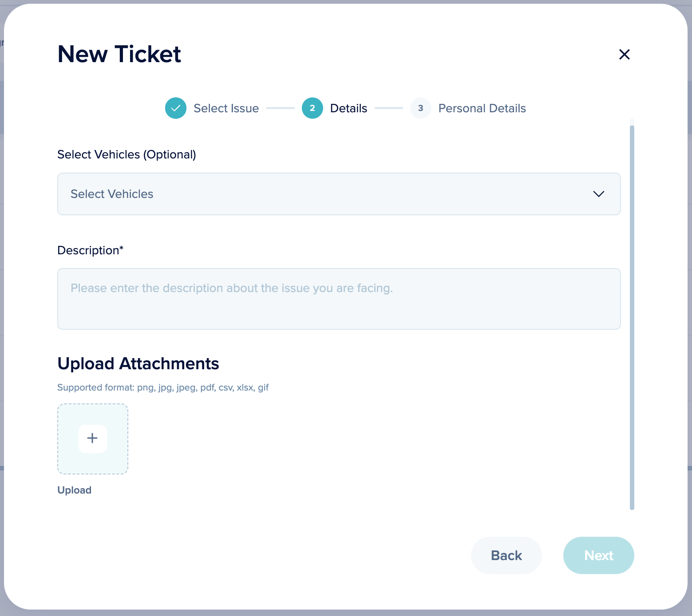Focus the Description text area
The width and height of the screenshot is (692, 616).
(339, 299)
